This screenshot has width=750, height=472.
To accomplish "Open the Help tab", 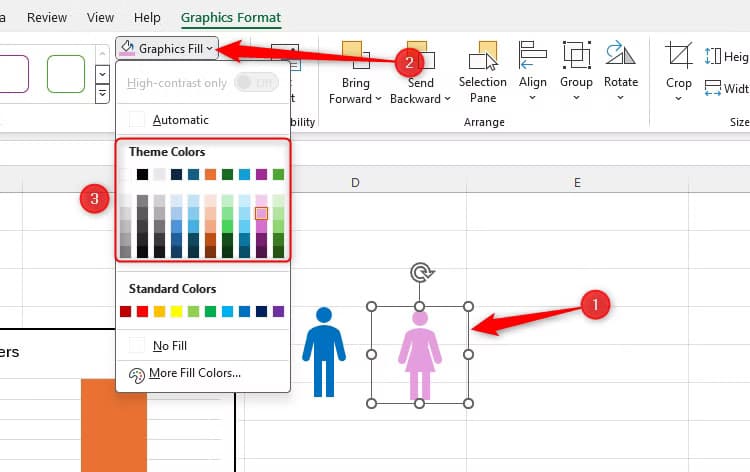I will pyautogui.click(x=147, y=18).
